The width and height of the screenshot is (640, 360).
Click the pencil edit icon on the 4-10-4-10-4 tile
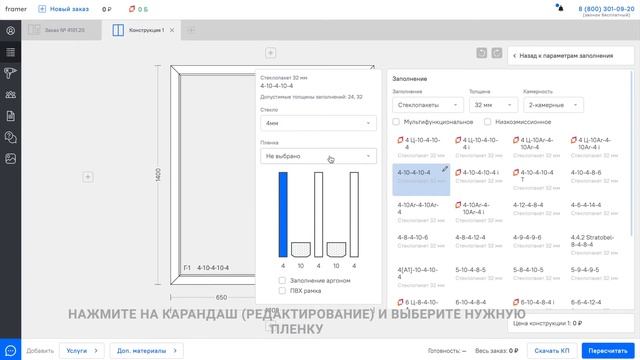pyautogui.click(x=445, y=169)
